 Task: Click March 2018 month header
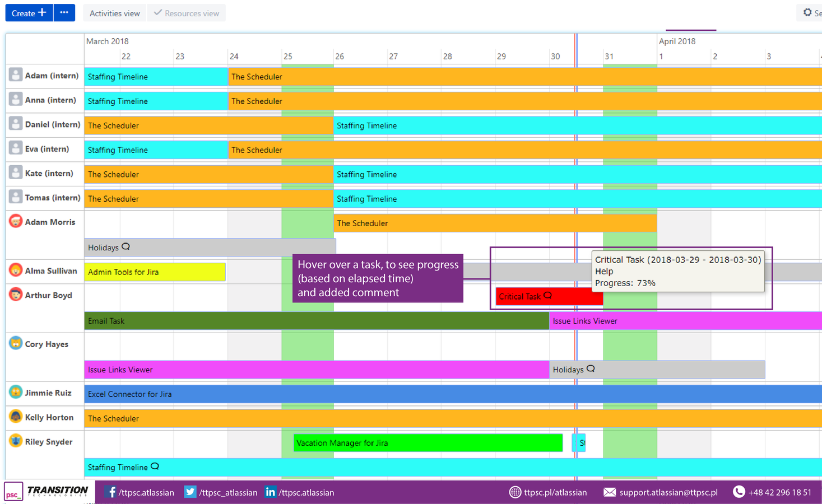(108, 41)
